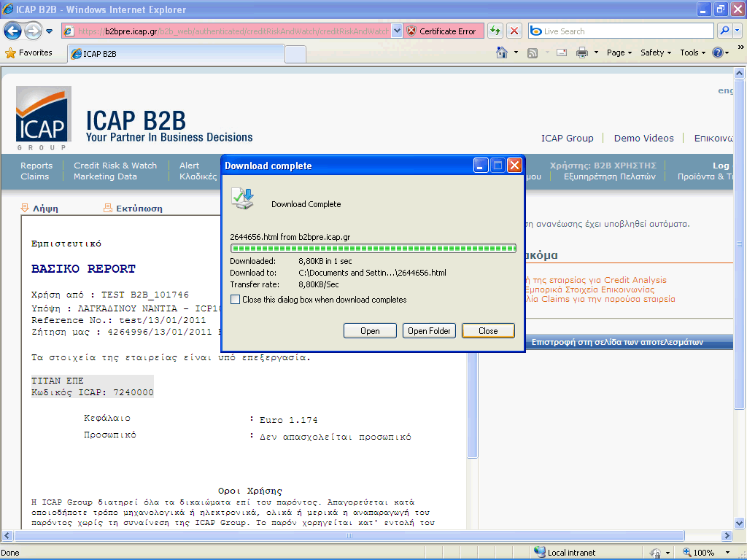Follow Εμπορικά Στοιχεία Επικοινωνίας link
Image resolution: width=747 pixels, height=560 pixels.
[589, 289]
